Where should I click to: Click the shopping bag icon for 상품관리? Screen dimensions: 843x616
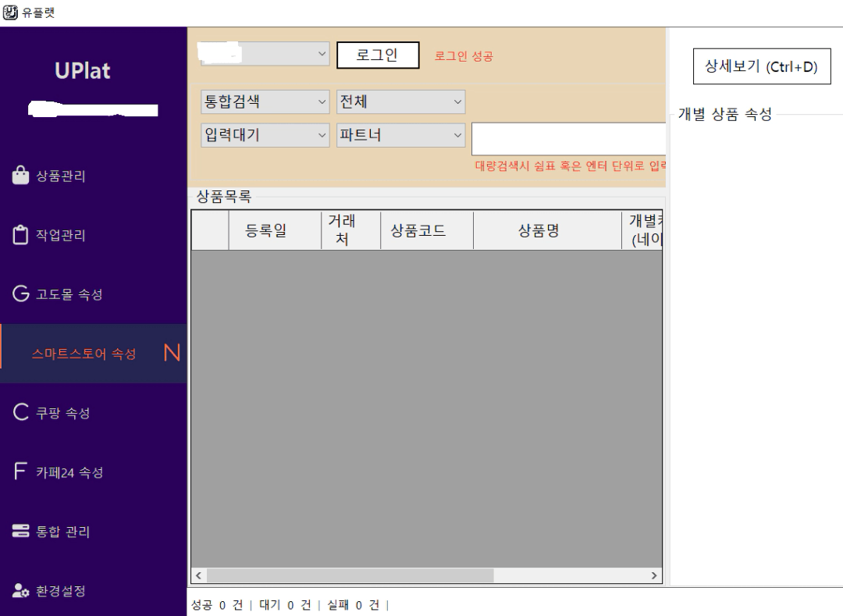click(20, 175)
